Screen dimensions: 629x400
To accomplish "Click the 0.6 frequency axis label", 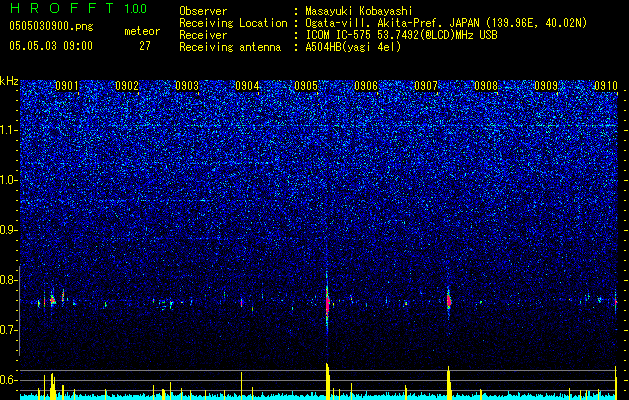I will 8,380.
